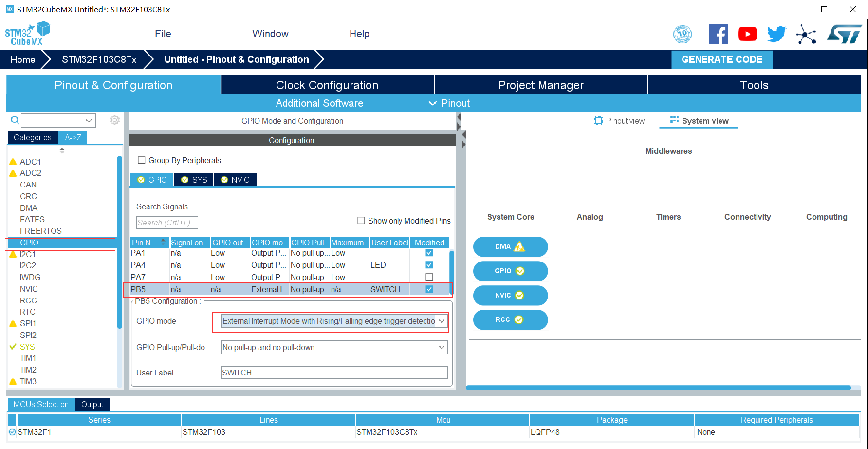This screenshot has height=449, width=868.
Task: Click the checkmark icon on GPIO system button
Action: 520,271
